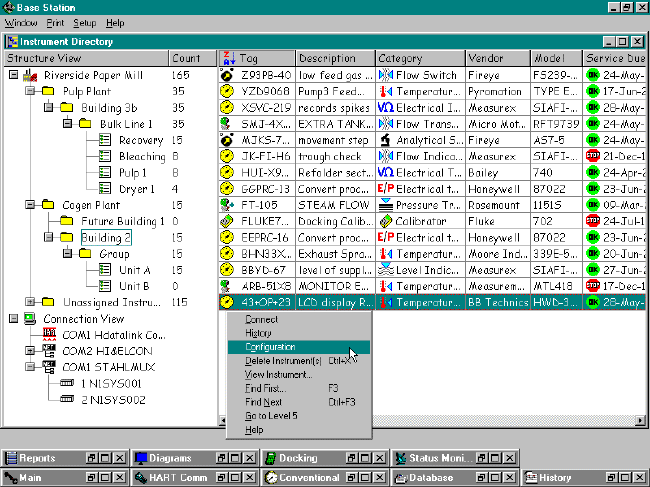Click the Riverside Paper Mill factory icon
The height and width of the screenshot is (487, 650).
click(32, 75)
